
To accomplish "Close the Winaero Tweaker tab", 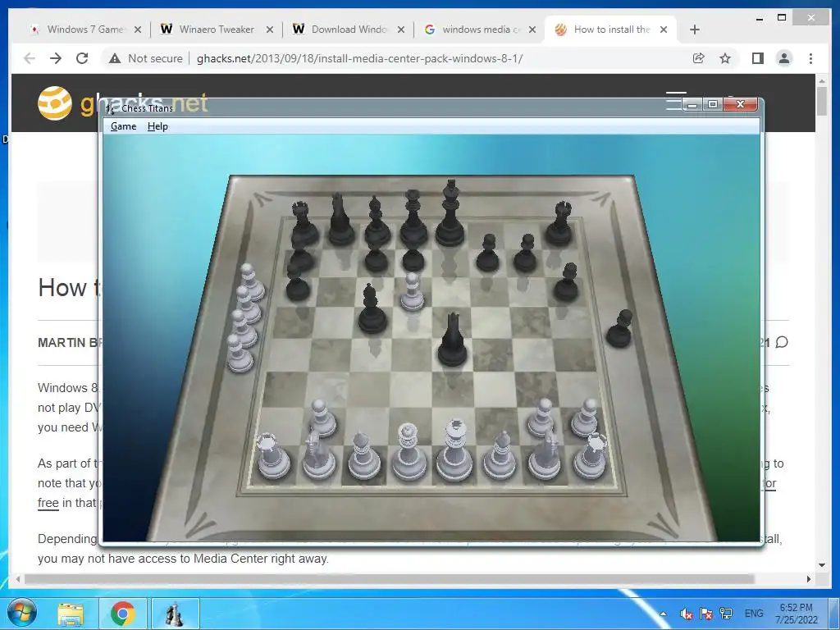I will pyautogui.click(x=270, y=30).
